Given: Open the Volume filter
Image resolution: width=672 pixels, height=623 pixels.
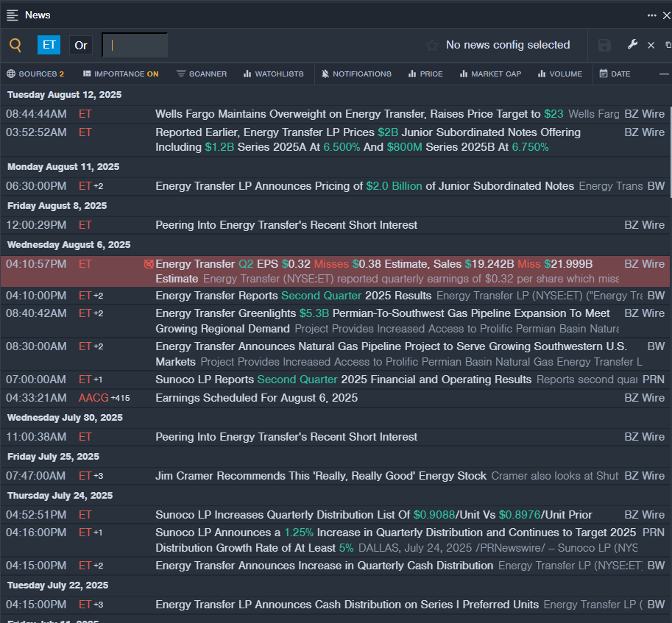Looking at the screenshot, I should point(559,74).
